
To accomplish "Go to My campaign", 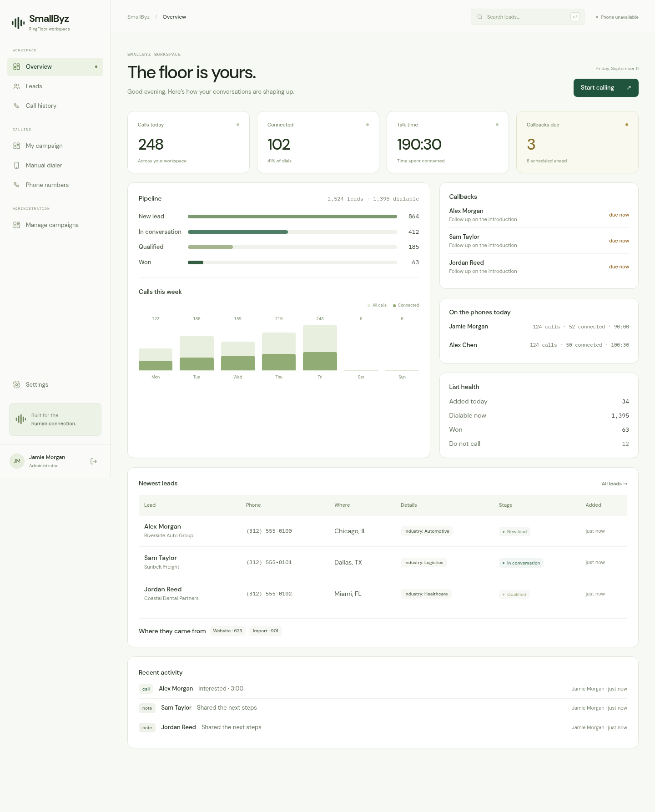I will pos(55,146).
